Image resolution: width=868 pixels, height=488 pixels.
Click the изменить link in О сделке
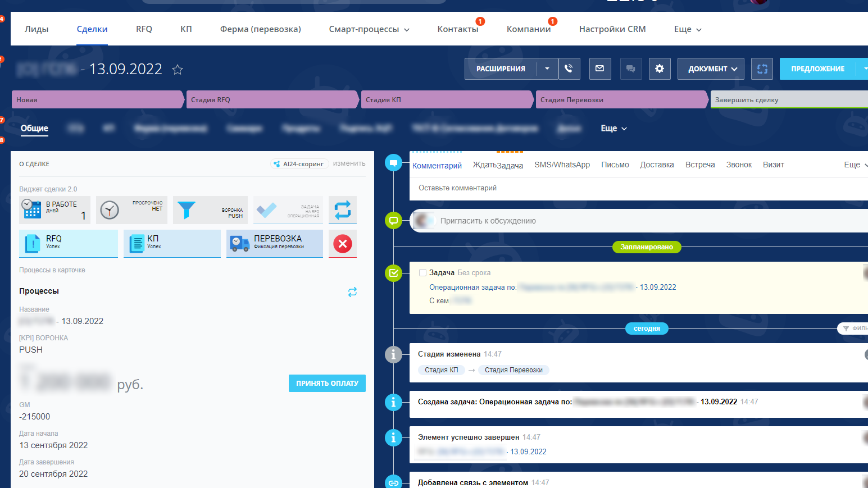(x=349, y=163)
